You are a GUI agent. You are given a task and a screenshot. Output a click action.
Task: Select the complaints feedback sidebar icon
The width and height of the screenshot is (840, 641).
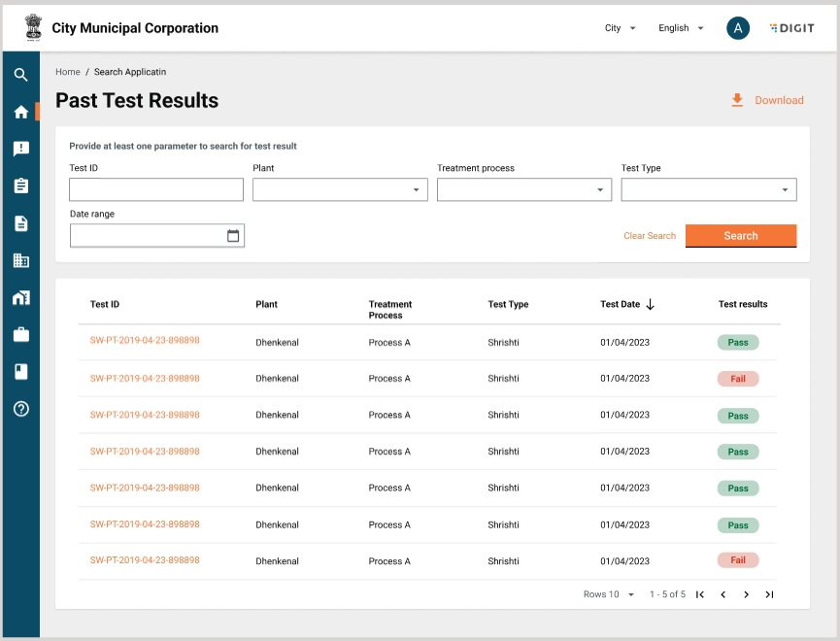(x=20, y=149)
